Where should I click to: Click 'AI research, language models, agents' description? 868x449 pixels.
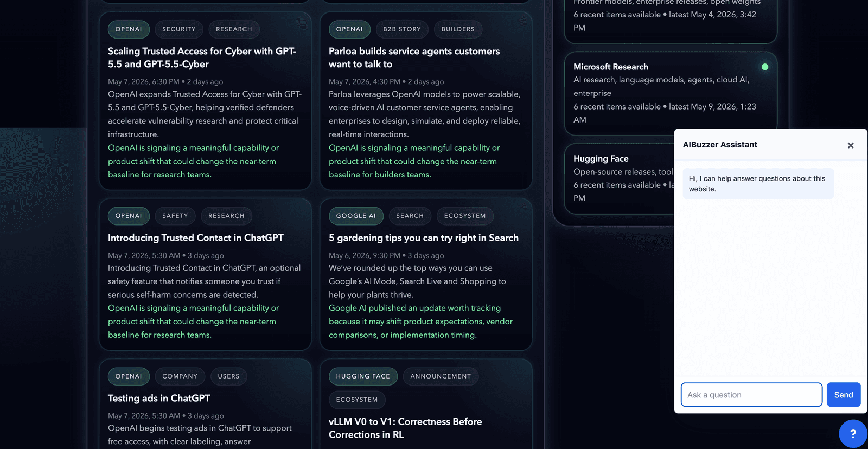(661, 86)
